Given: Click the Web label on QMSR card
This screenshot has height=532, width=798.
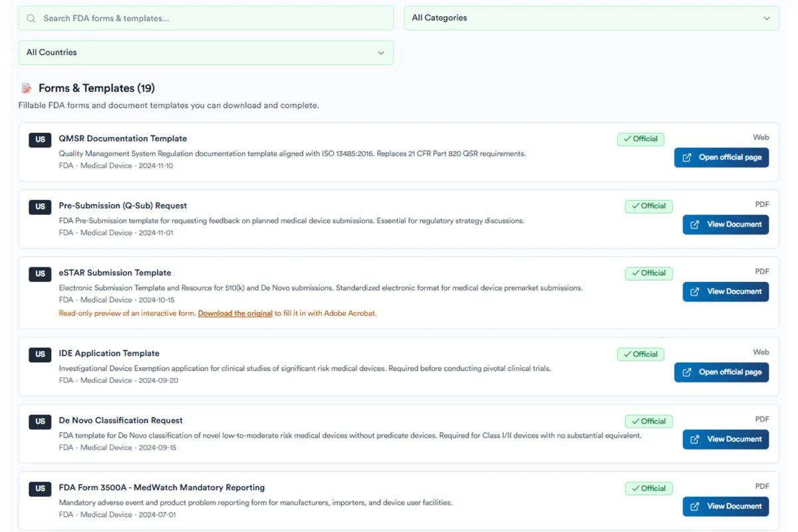Looking at the screenshot, I should [761, 138].
